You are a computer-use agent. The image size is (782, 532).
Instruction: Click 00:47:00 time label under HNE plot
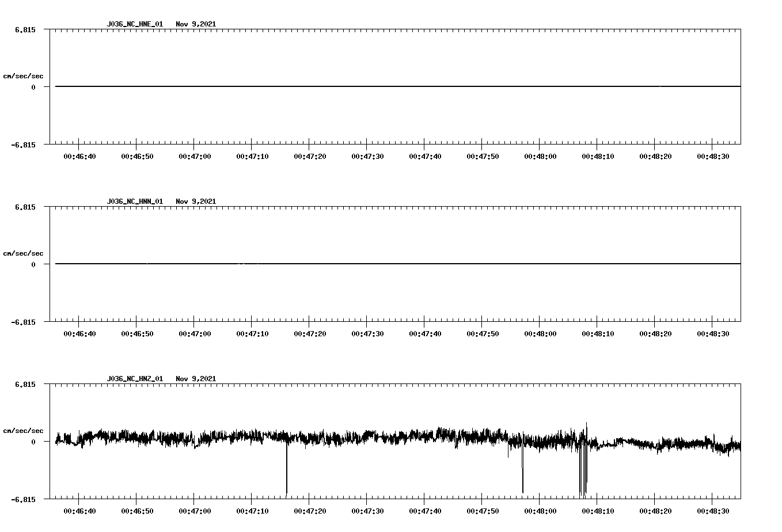click(195, 156)
